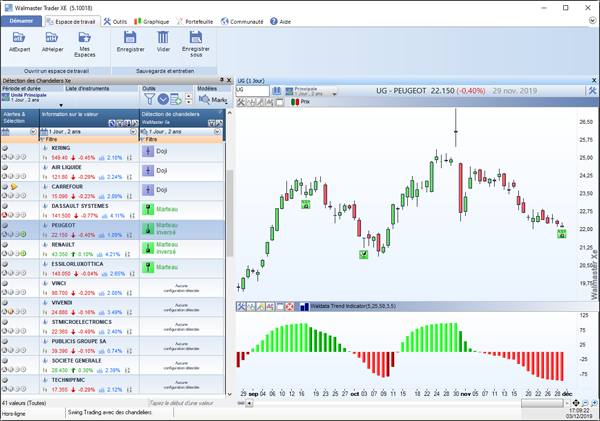Screen dimensions: 600x421
Task: Open the Alertes & Sélection column dropdown
Action: [x=33, y=132]
